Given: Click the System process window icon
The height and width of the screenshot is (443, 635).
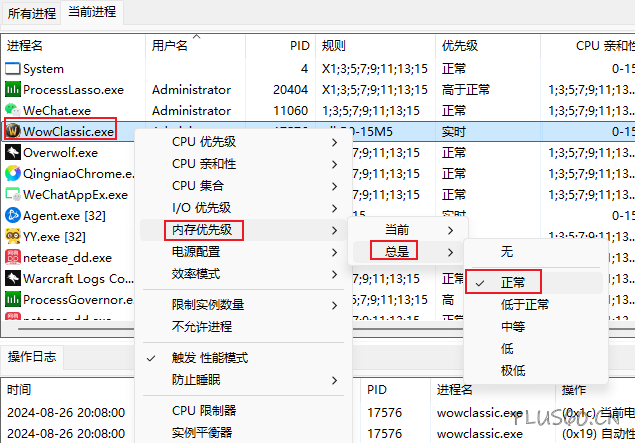Looking at the screenshot, I should [x=13, y=69].
